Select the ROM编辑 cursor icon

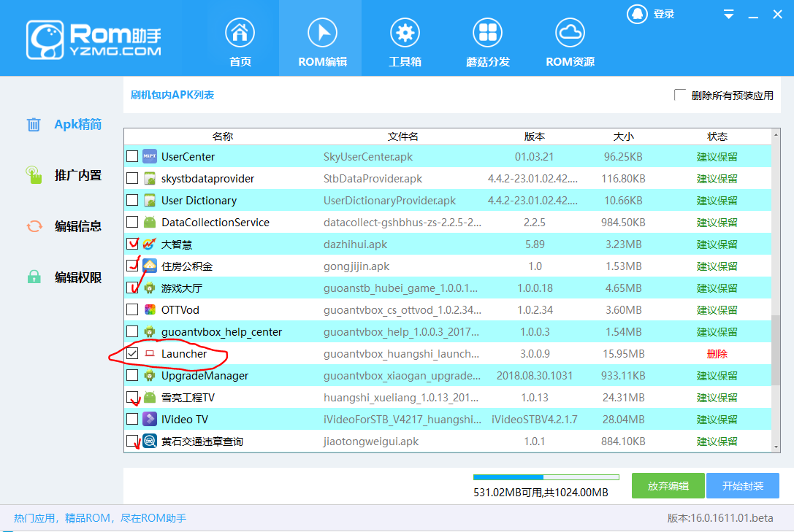[x=322, y=33]
